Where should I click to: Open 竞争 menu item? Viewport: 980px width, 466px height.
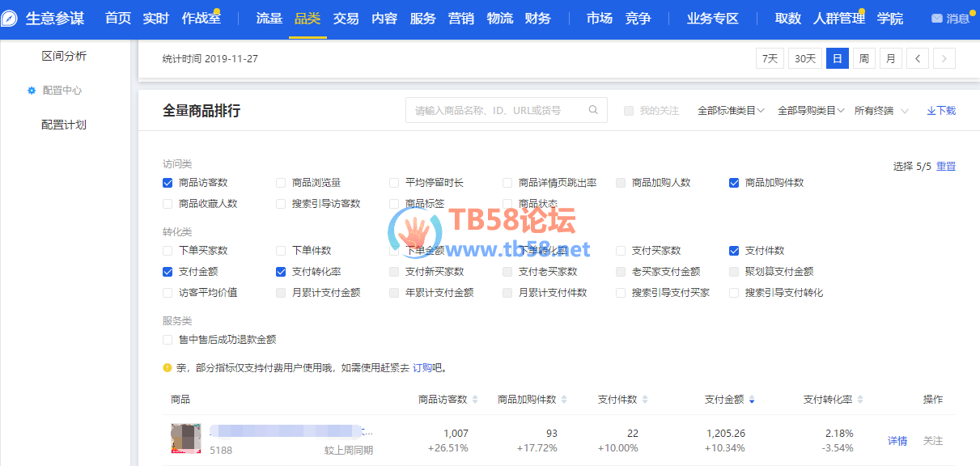[638, 19]
